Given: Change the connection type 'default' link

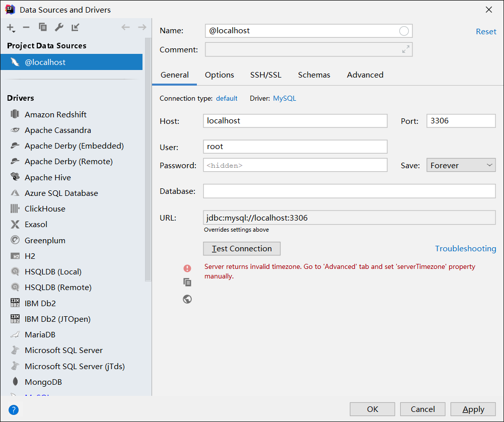Looking at the screenshot, I should pyautogui.click(x=227, y=99).
